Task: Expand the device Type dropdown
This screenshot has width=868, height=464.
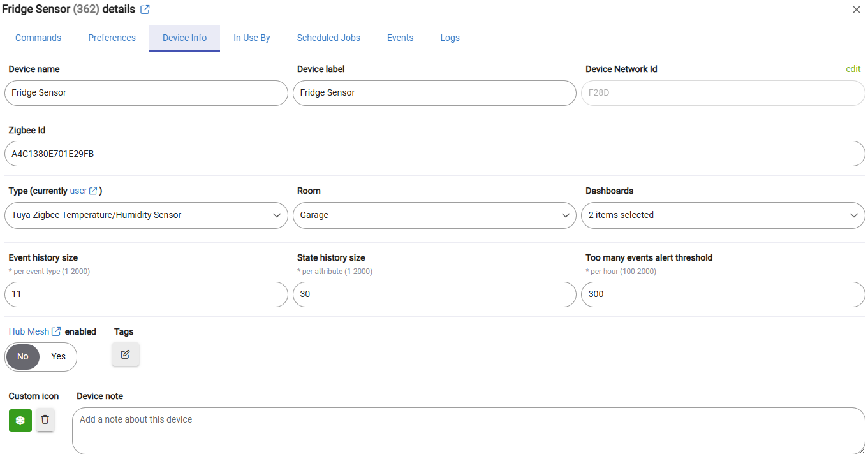Action: 146,215
